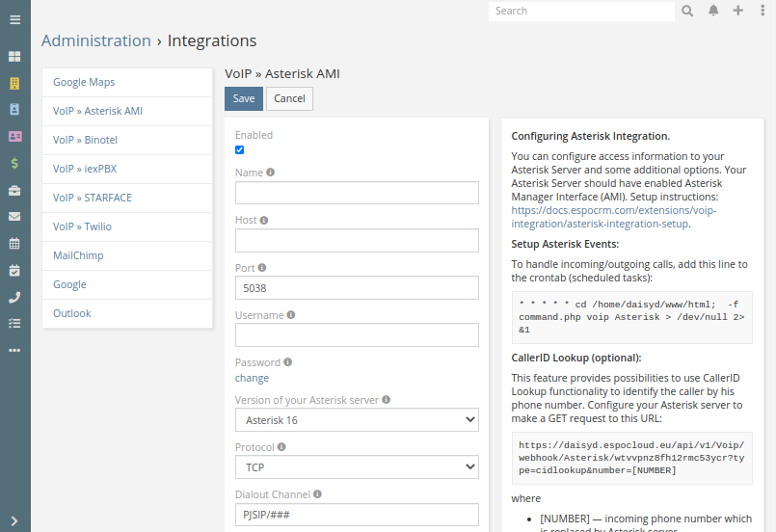Select VoIP » iexPBX integration

click(x=127, y=170)
